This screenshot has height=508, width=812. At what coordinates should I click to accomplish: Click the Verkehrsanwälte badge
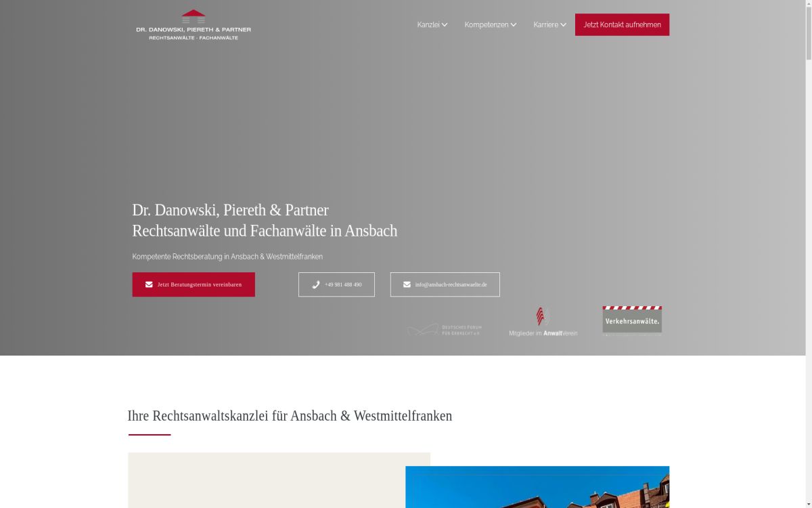tap(631, 320)
